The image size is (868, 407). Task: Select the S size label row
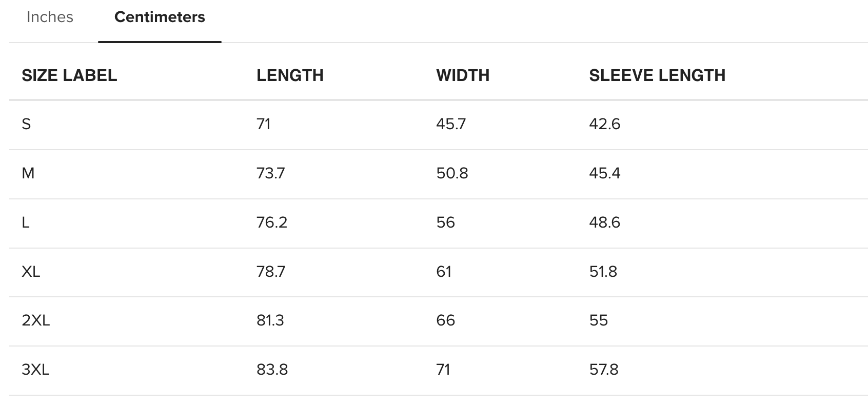[27, 124]
